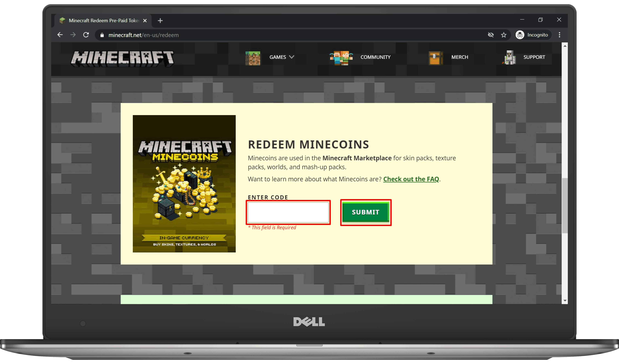Click the Community characters icon
The width and height of the screenshot is (619, 364).
pyautogui.click(x=341, y=57)
